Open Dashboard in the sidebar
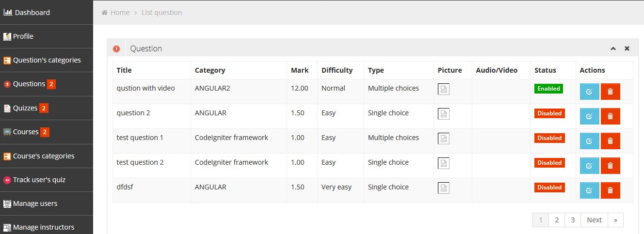This screenshot has height=234, width=644. 32,13
